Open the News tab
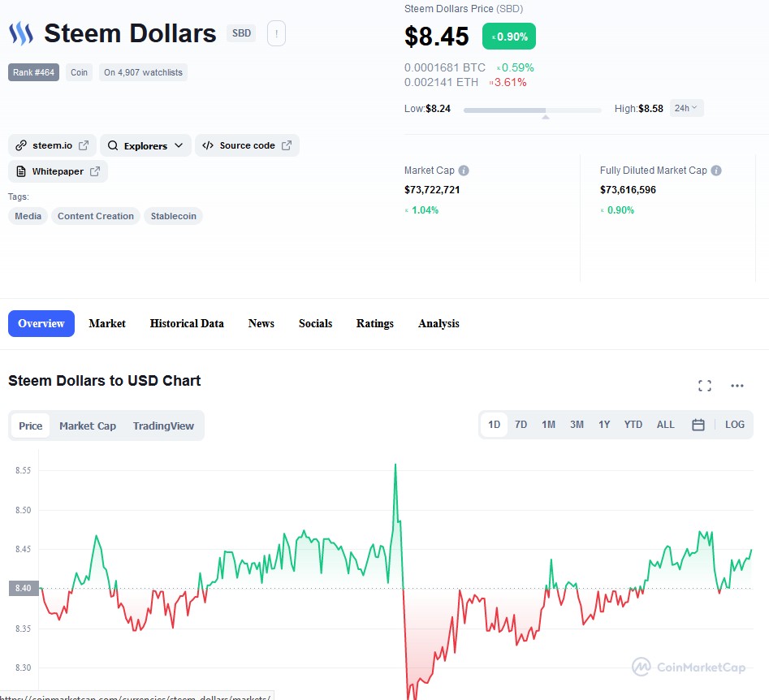 (261, 324)
